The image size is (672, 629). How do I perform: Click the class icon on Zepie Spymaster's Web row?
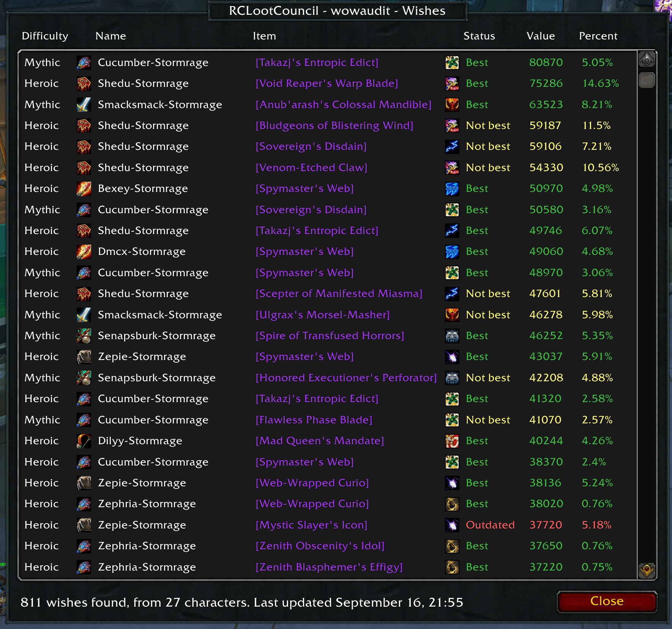click(84, 357)
